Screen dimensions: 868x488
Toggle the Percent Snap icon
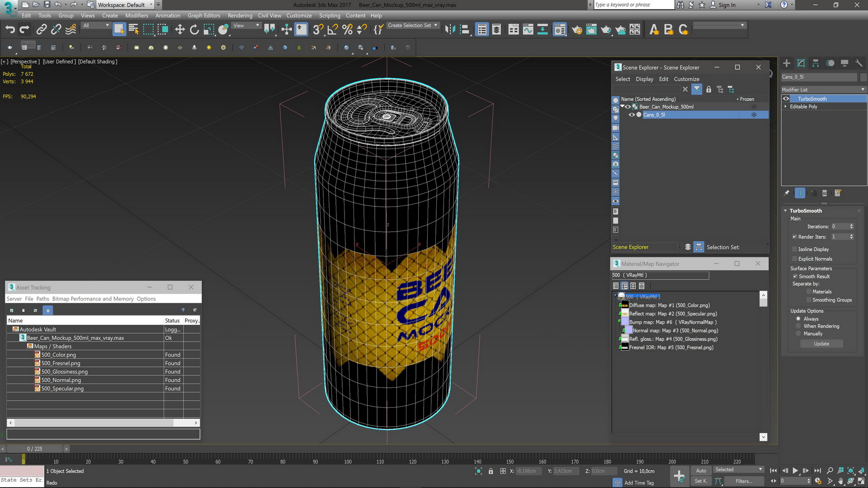click(347, 30)
